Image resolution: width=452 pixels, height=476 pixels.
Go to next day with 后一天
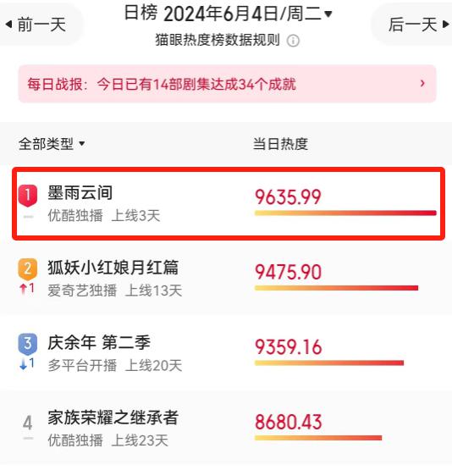click(418, 25)
